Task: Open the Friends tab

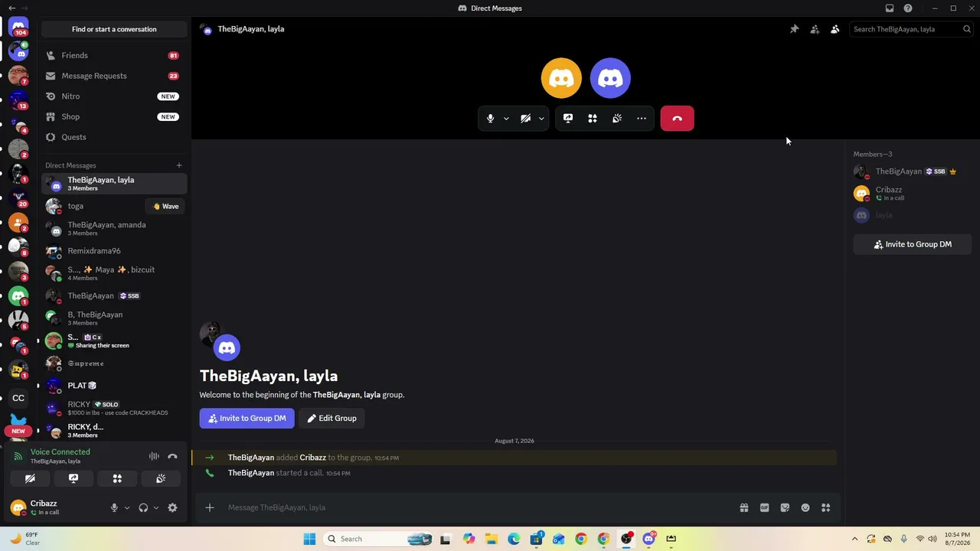Action: 114,55
